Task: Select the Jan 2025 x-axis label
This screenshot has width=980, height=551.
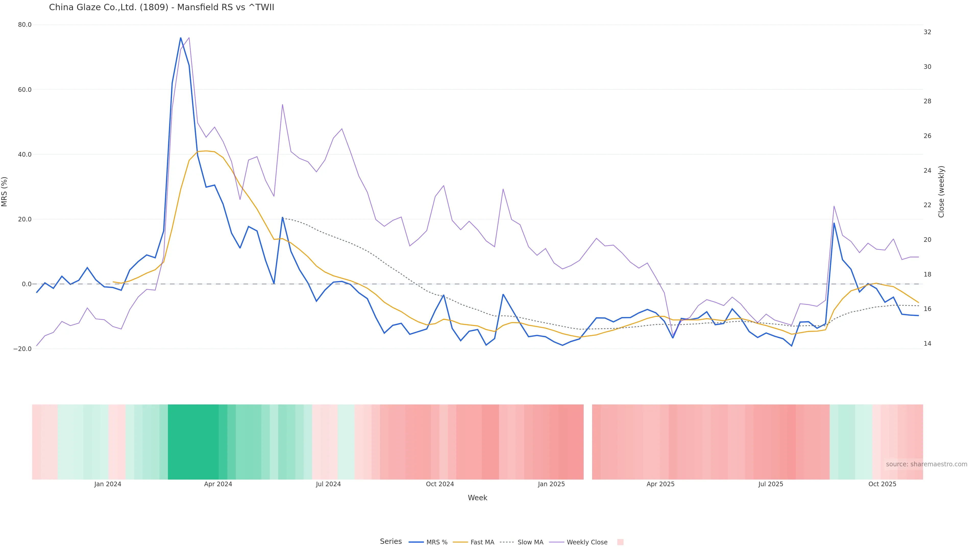Action: [551, 484]
